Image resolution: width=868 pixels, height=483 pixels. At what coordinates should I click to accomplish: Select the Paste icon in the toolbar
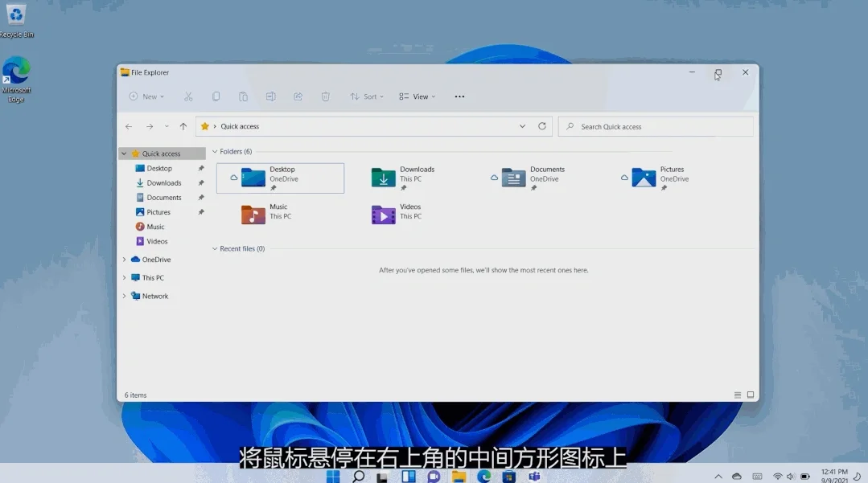243,96
